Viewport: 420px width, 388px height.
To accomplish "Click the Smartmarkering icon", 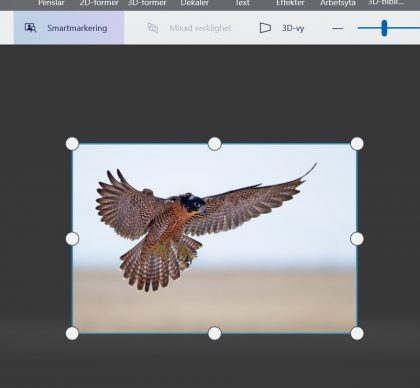I will (30, 28).
